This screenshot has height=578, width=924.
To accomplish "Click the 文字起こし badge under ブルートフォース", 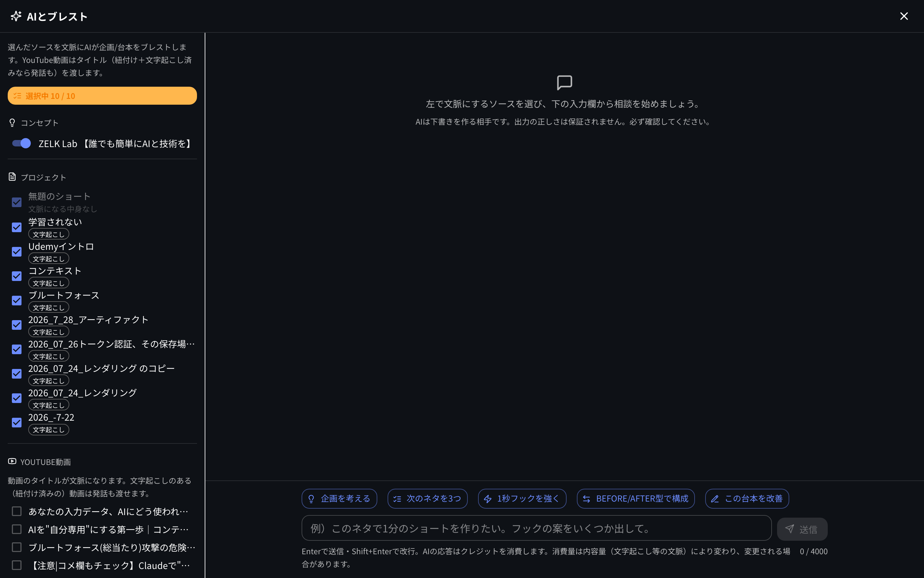I will tap(48, 308).
